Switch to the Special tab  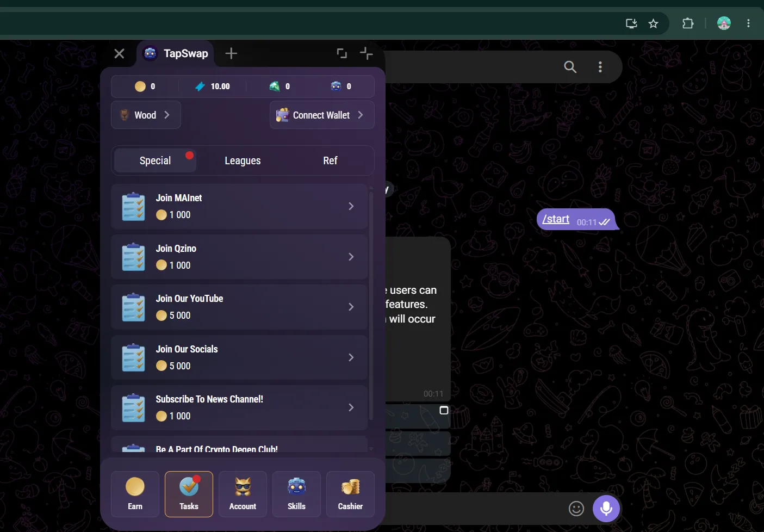155,160
